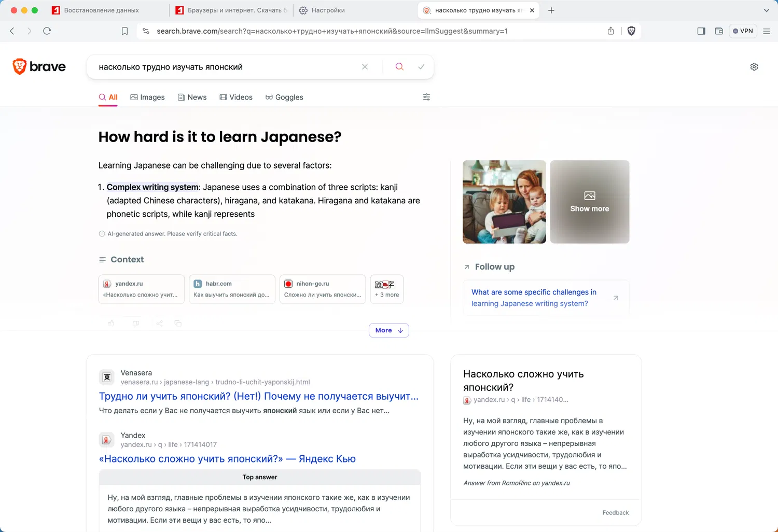Open follow-up question about writing system challenges
This screenshot has width=778, height=532.
pos(546,298)
